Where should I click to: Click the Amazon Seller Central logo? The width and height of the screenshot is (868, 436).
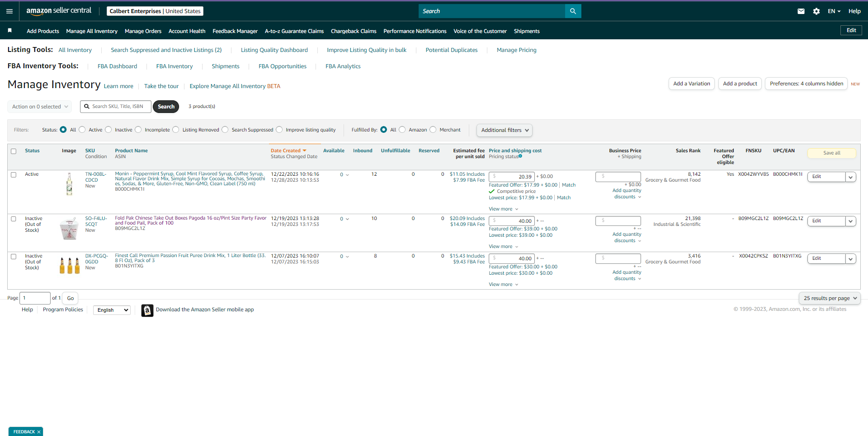click(59, 11)
